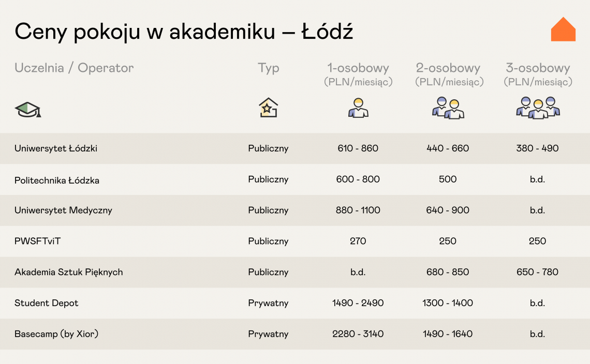
Task: Select the Uniwersytet Łódzki row name
Action: click(x=56, y=148)
